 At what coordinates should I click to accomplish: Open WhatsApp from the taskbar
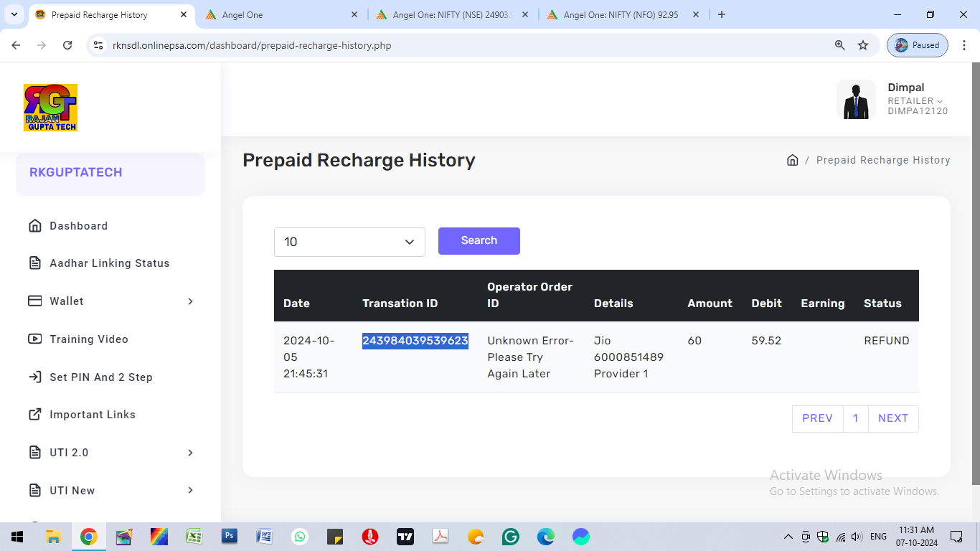(300, 537)
